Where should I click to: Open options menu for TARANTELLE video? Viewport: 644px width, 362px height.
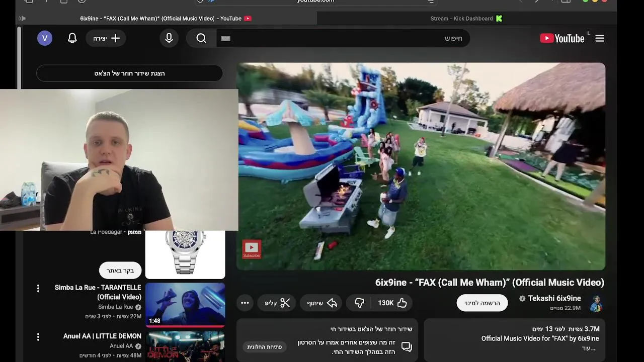coord(38,288)
